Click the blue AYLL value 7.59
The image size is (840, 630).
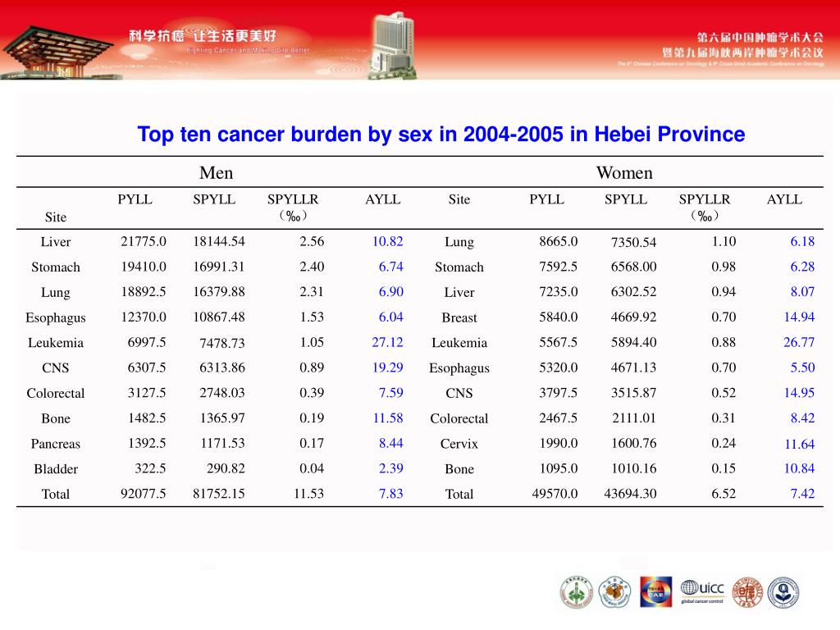point(390,393)
